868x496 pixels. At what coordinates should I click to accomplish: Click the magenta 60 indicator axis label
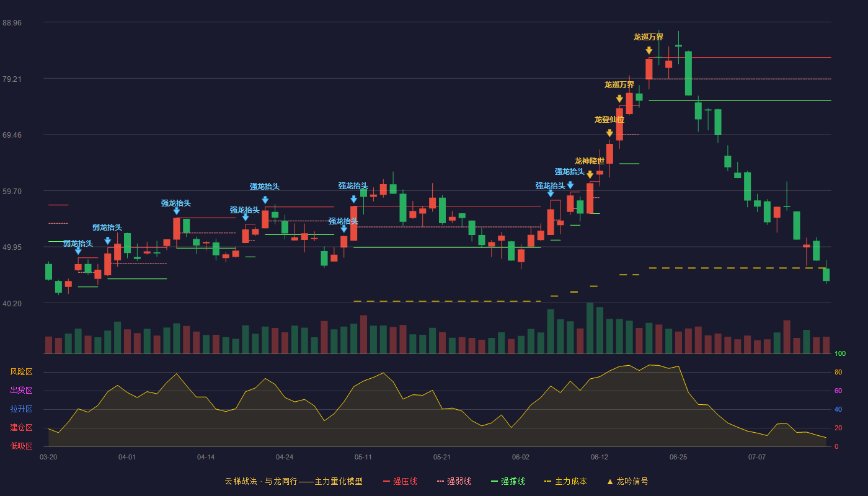838,391
